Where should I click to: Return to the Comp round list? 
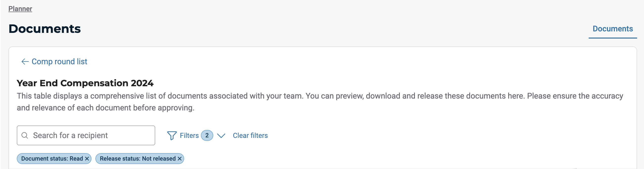pos(59,62)
